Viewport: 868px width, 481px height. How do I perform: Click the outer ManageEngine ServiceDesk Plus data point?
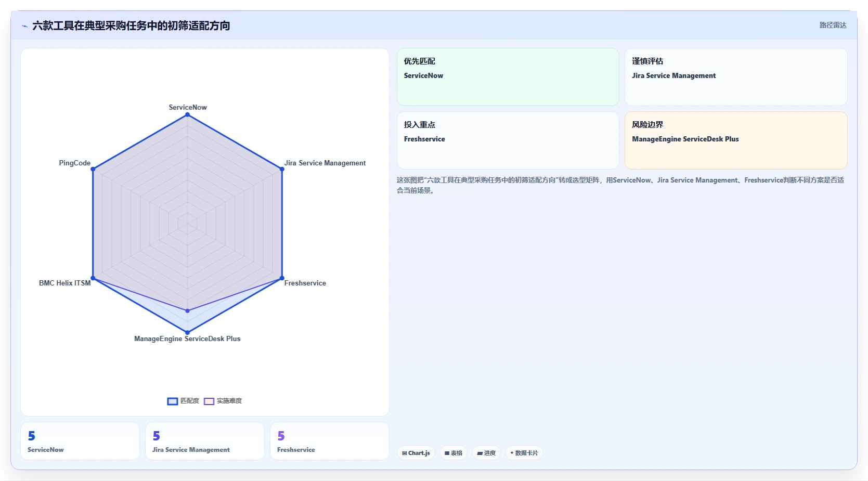point(188,332)
